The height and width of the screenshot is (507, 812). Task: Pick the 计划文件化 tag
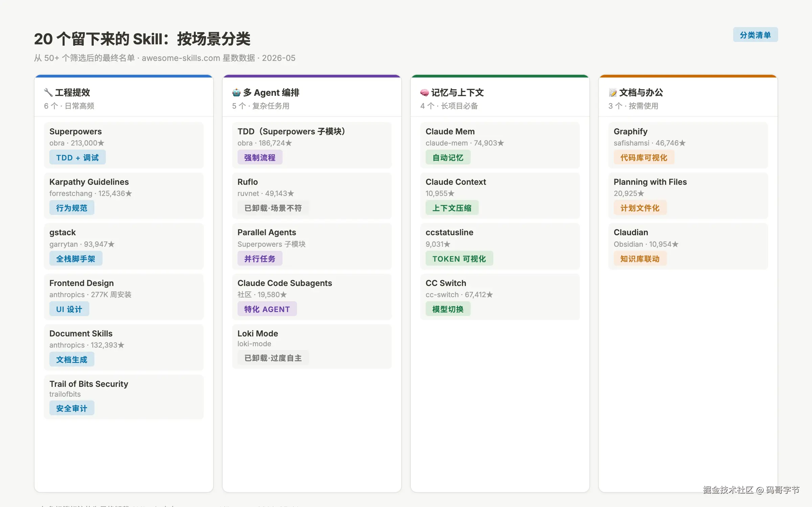point(640,208)
